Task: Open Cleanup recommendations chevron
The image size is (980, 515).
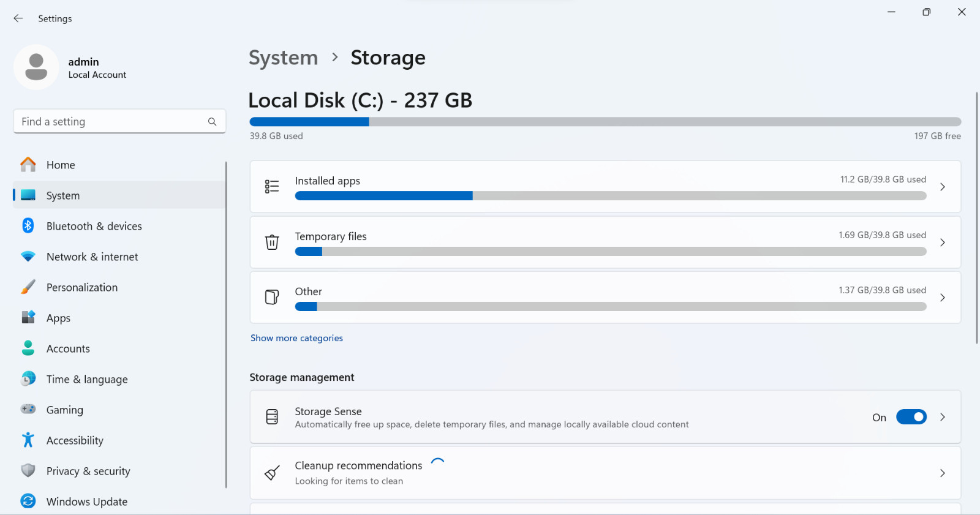Action: tap(943, 473)
